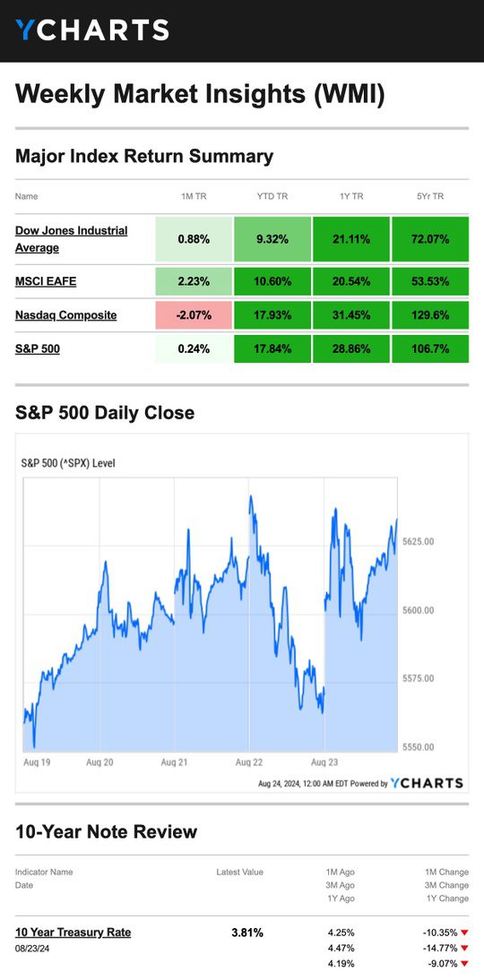The image size is (484, 980).
Task: Select the Dow Jones 5Yr TR cell 72.07%
Action: pyautogui.click(x=430, y=239)
